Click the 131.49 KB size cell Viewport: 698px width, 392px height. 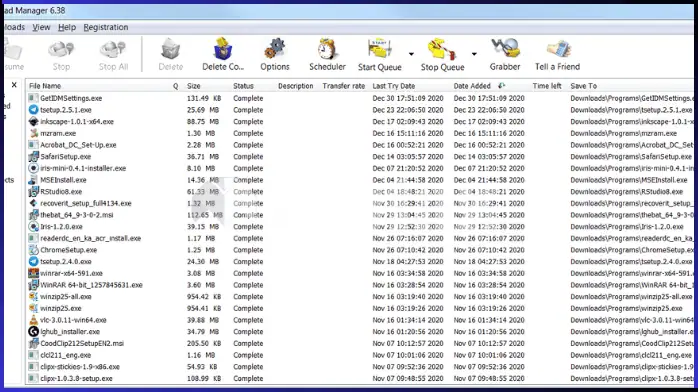pos(203,98)
